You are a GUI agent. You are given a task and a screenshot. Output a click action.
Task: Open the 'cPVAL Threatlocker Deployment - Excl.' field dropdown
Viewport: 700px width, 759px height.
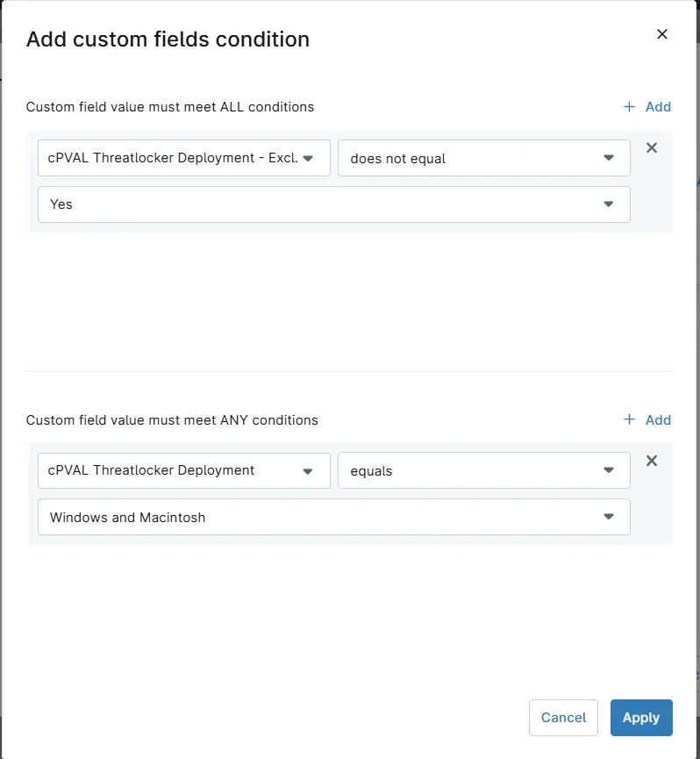[x=184, y=158]
